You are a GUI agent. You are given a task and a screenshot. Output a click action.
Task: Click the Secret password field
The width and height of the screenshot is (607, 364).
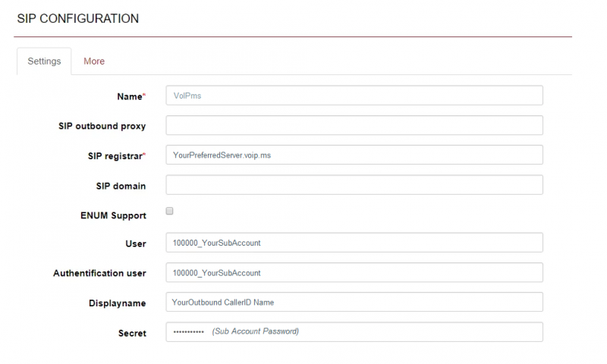coord(354,332)
